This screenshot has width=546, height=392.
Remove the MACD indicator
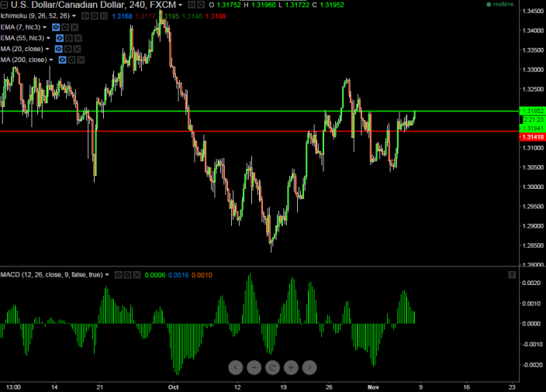click(137, 275)
